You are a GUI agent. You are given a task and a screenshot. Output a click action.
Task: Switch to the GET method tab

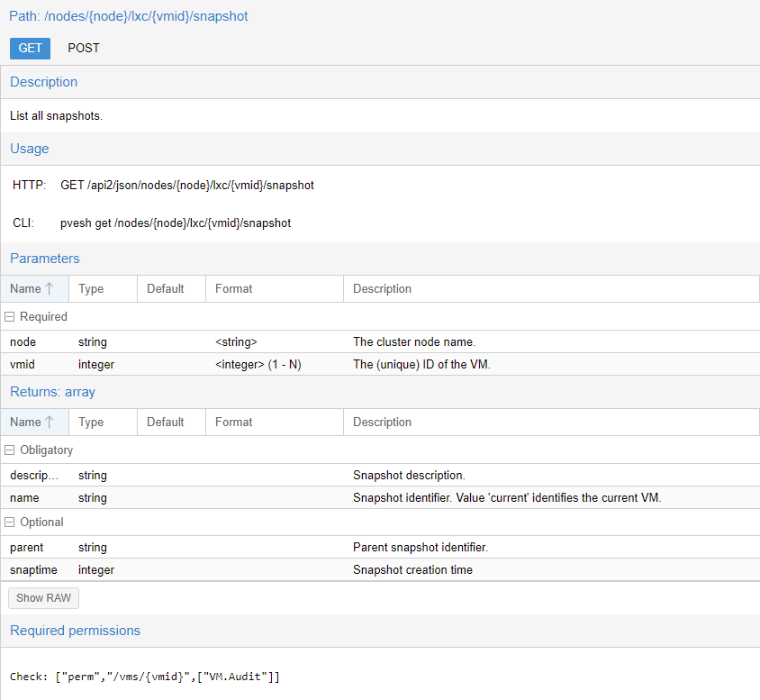(x=30, y=49)
